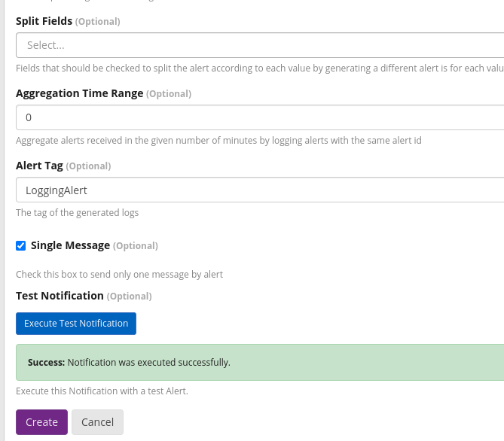
Task: Click the Split Fields heading label
Action: (x=44, y=21)
